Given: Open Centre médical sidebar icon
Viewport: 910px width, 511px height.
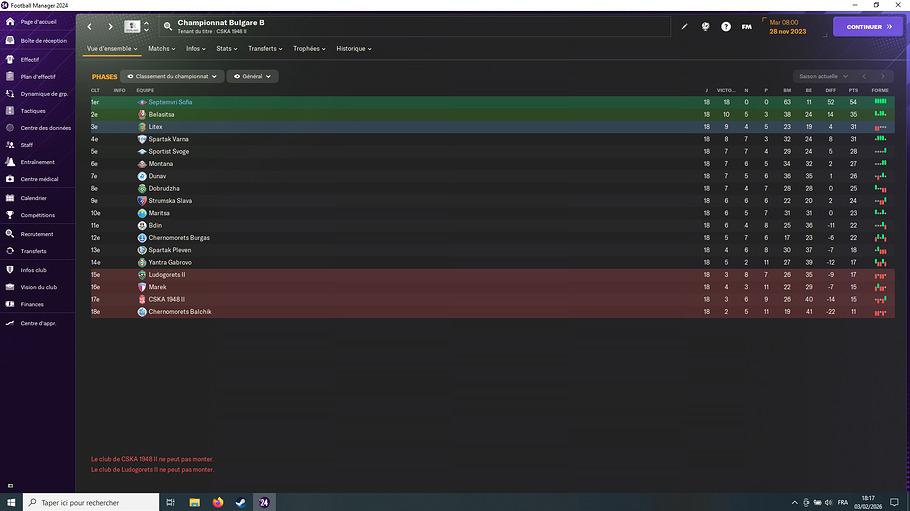Looking at the screenshot, I should pyautogui.click(x=10, y=179).
